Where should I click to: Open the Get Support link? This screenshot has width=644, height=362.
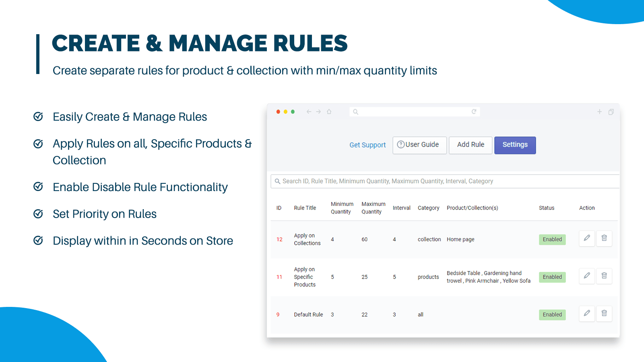tap(367, 145)
